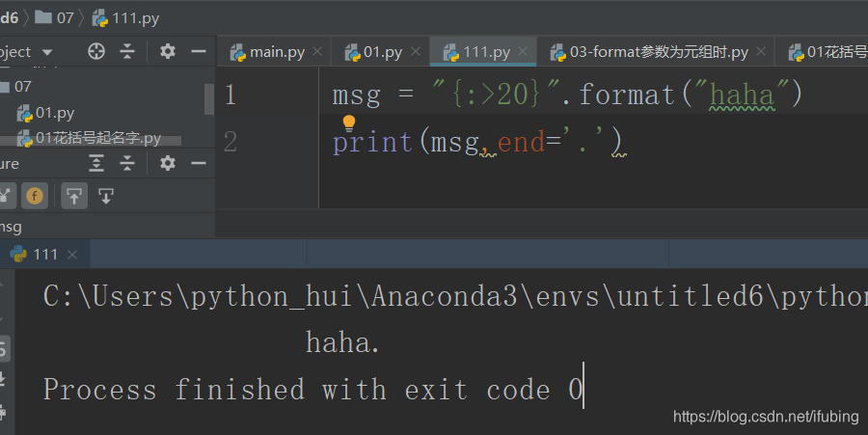This screenshot has height=435, width=868.
Task: Click the word haha in the format call
Action: point(742,95)
